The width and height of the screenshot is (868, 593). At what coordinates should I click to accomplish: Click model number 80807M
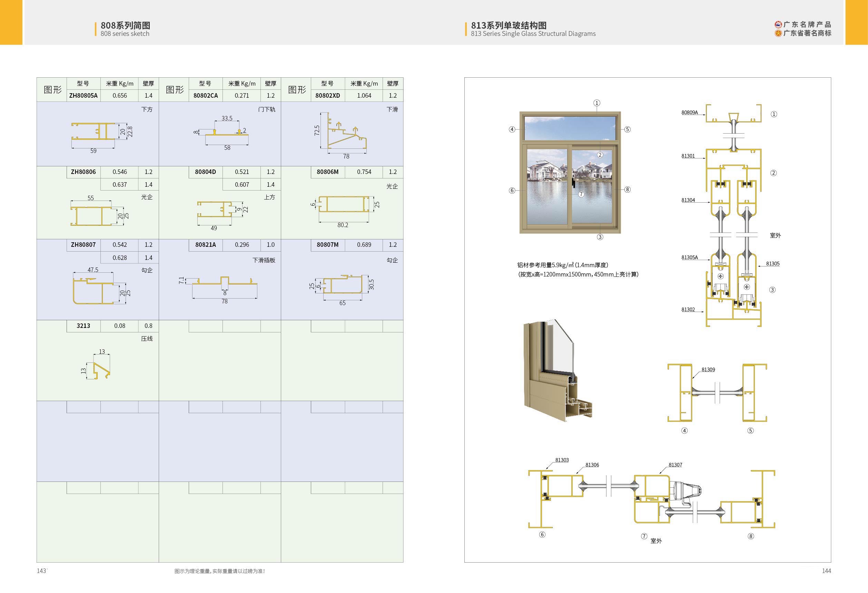click(327, 245)
